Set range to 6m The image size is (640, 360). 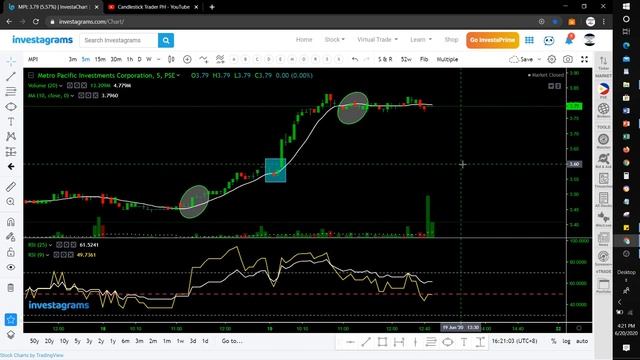click(125, 341)
